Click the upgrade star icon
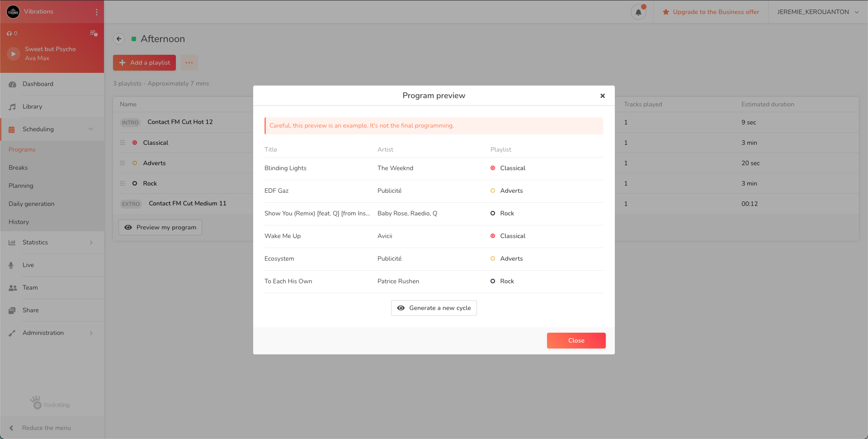 (666, 12)
